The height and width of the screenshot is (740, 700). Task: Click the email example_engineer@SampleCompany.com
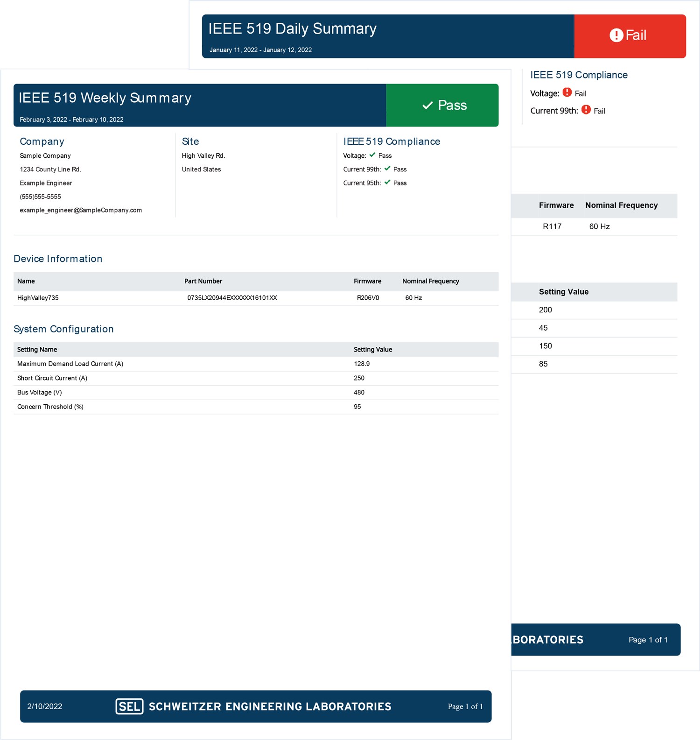point(81,210)
